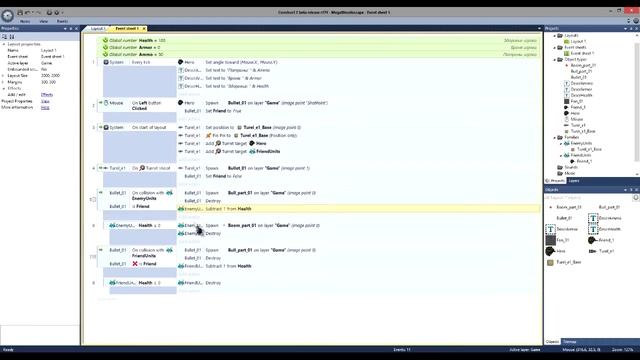Viewport: 640px width, 360px height.
Task: Click the Objects panel search icon
Action: coord(636,198)
